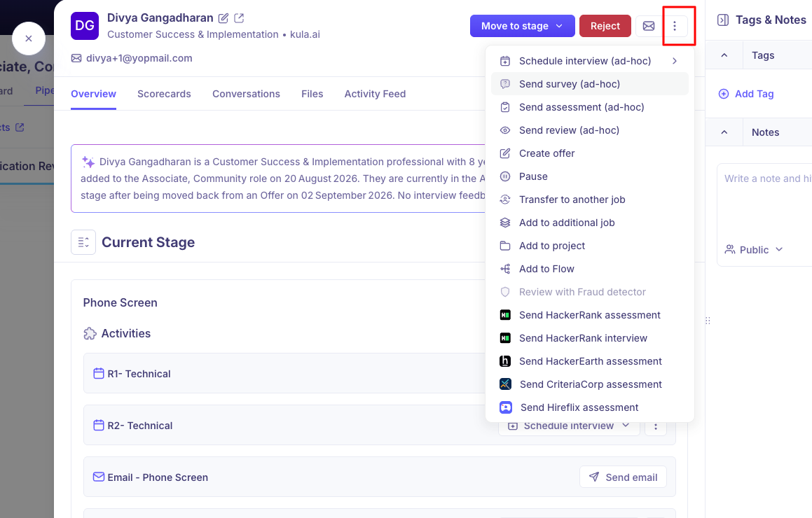Switch to the Overview tab
Screen dimensions: 812x518
pos(93,94)
